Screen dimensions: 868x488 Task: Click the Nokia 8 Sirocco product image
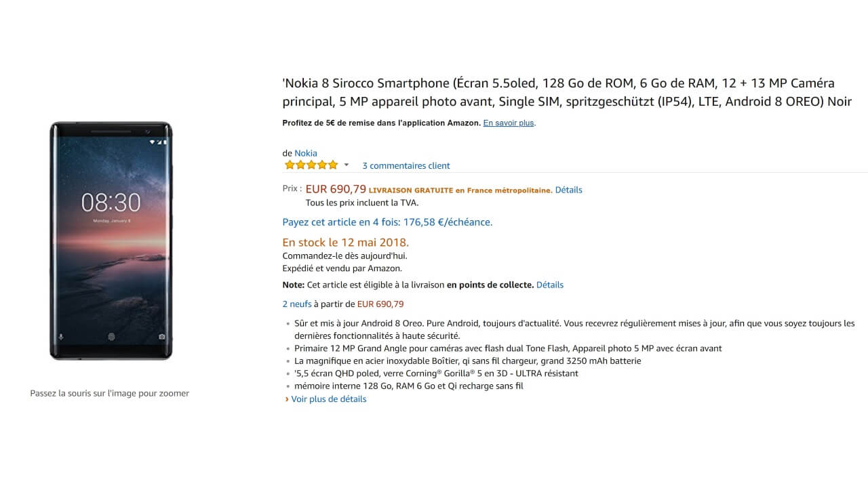coord(111,241)
